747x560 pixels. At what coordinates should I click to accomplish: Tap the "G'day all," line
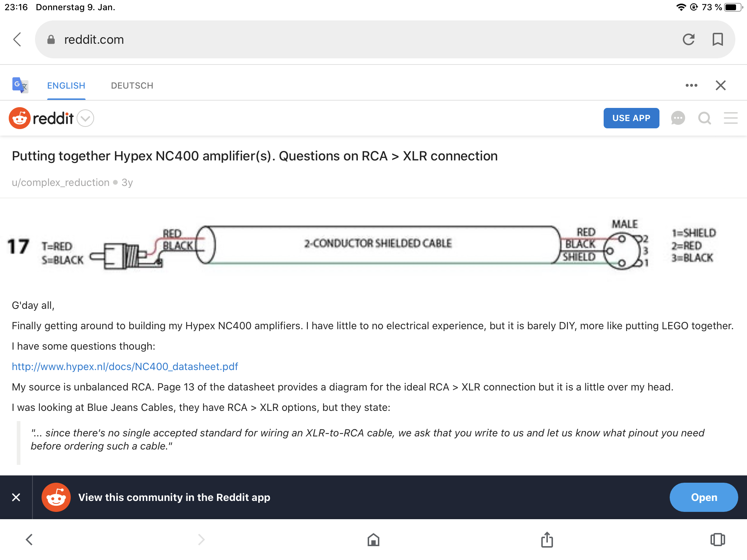pyautogui.click(x=33, y=305)
